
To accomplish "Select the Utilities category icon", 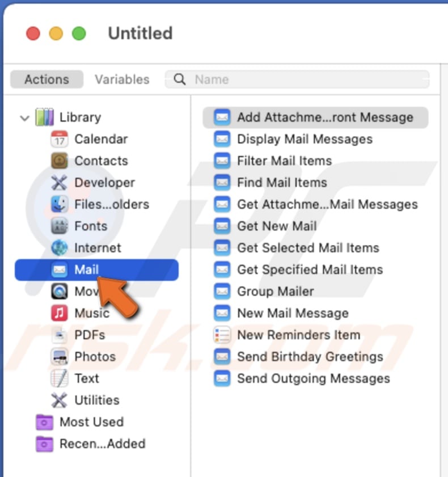I will pos(59,400).
